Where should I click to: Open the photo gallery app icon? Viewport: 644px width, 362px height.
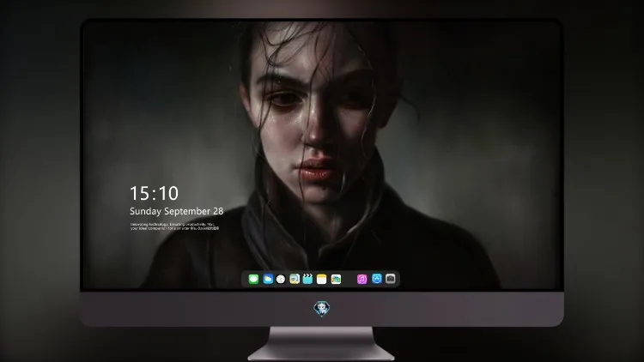pos(336,279)
